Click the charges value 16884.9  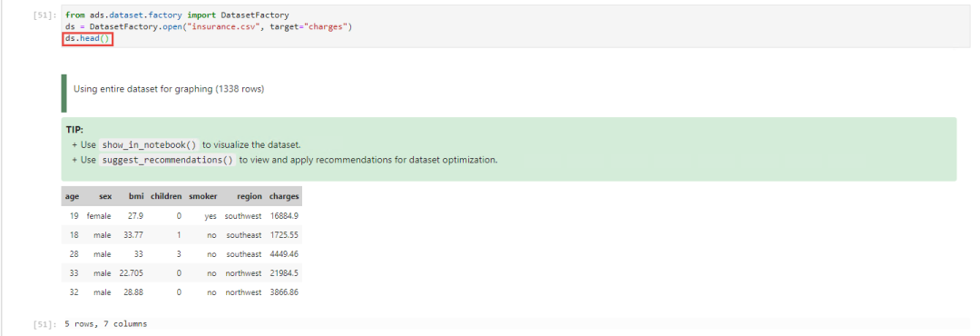(x=284, y=216)
